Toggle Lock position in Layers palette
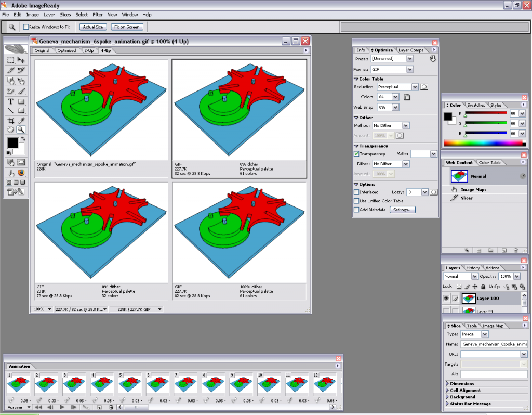Screen dimensions: 532x415 pyautogui.click(x=475, y=287)
